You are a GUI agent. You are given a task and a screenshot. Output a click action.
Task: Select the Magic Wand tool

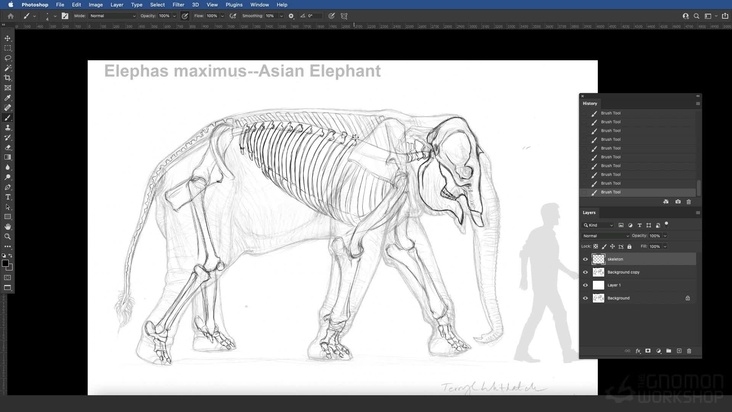(7, 68)
